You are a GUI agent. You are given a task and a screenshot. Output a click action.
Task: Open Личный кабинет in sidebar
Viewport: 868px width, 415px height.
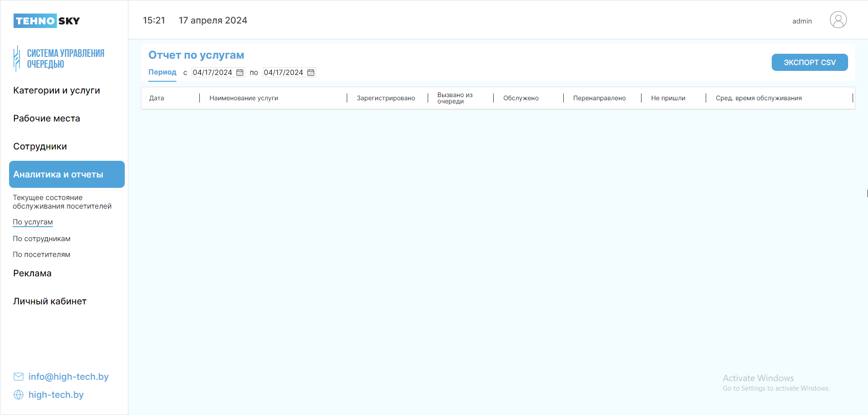pos(50,301)
